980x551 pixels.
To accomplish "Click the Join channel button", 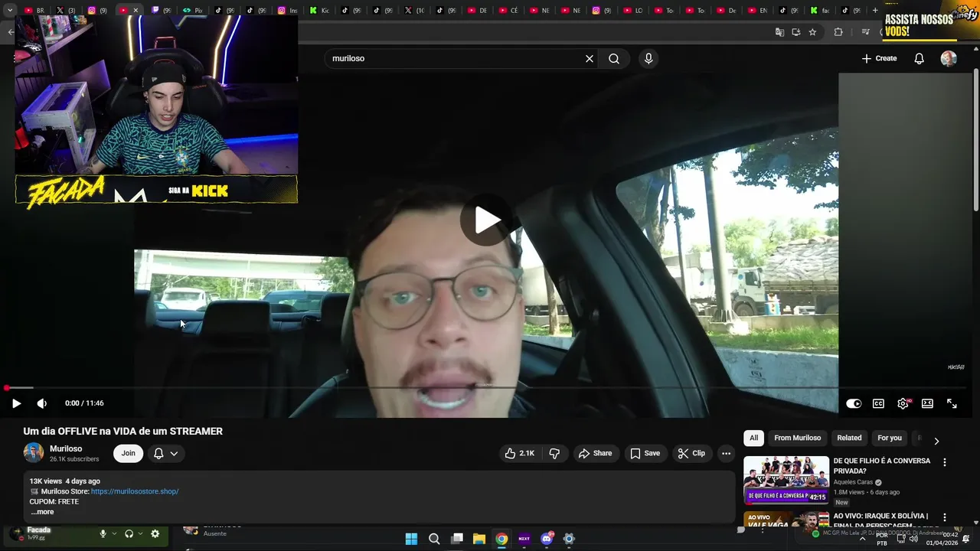I will coord(128,453).
